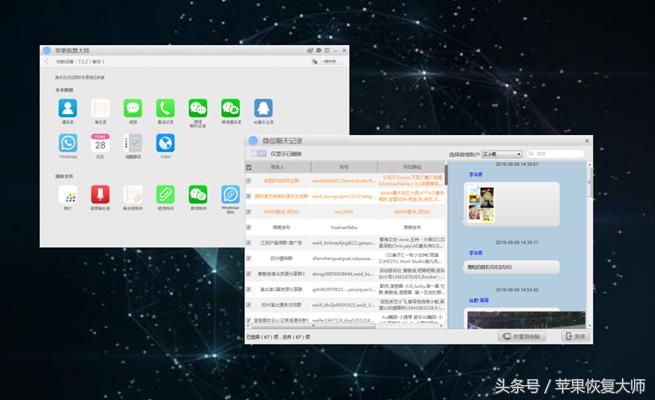This screenshot has width=655, height=400.
Task: Click the 返回 return button at bottom right
Action: click(x=574, y=337)
